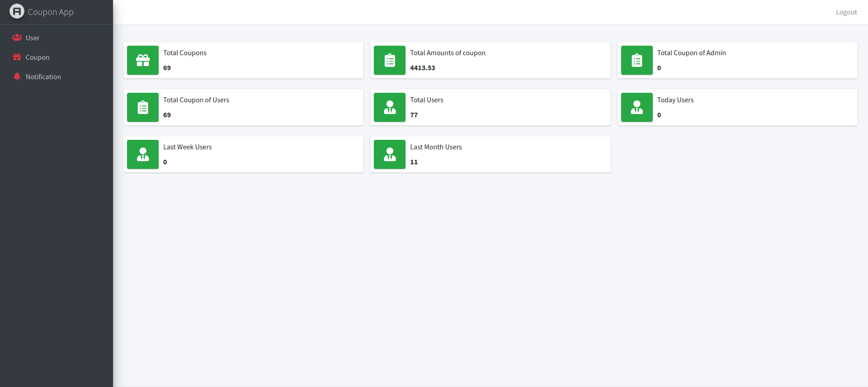Click the Coupon gift icon in sidebar
Image resolution: width=868 pixels, height=387 pixels.
tap(17, 57)
